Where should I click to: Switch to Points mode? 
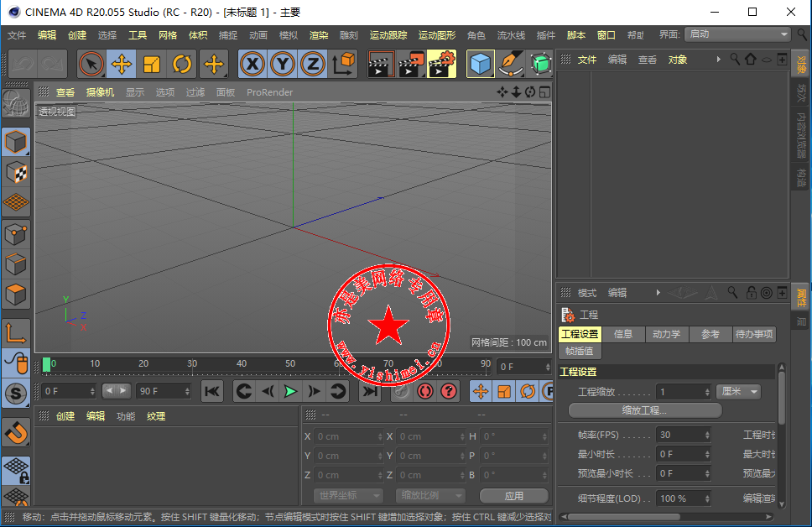tap(16, 234)
